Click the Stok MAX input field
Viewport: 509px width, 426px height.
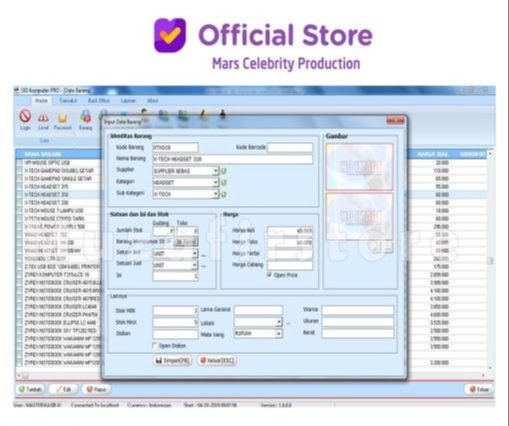175,322
